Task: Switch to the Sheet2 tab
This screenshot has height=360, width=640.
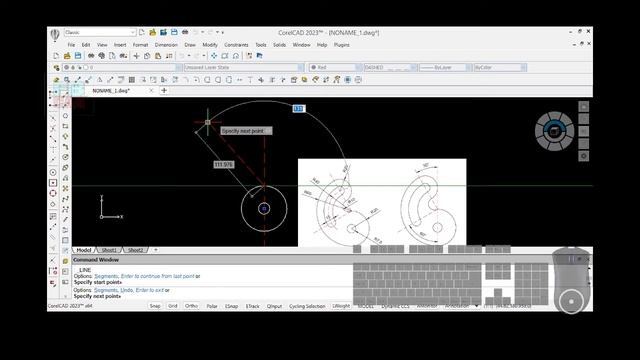Action: (136, 250)
